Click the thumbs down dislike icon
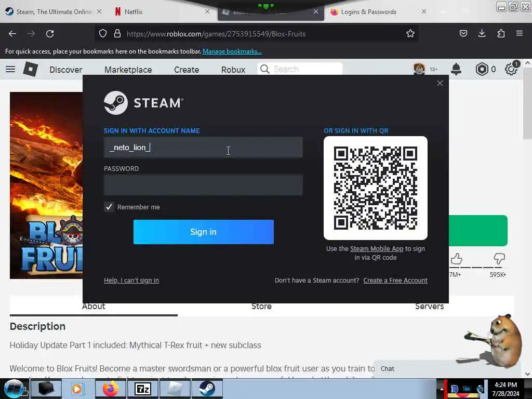Image resolution: width=532 pixels, height=399 pixels. click(x=499, y=259)
